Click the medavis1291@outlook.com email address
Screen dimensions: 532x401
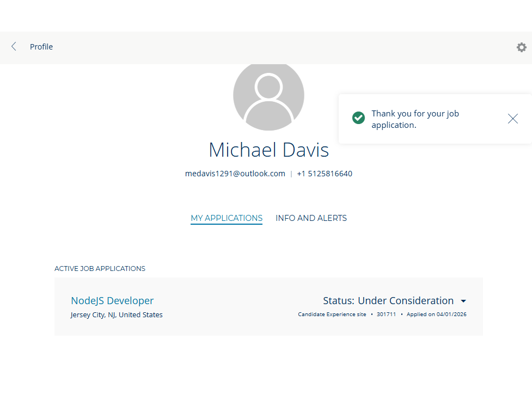[235, 174]
